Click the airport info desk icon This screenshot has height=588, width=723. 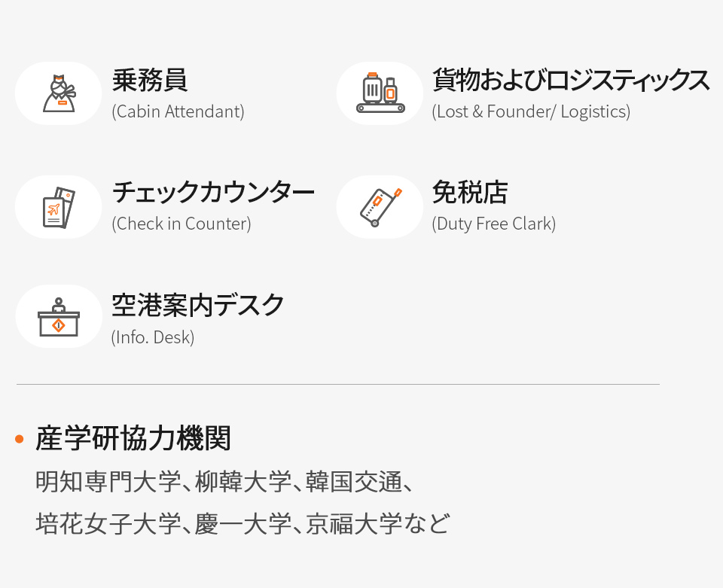(x=59, y=316)
